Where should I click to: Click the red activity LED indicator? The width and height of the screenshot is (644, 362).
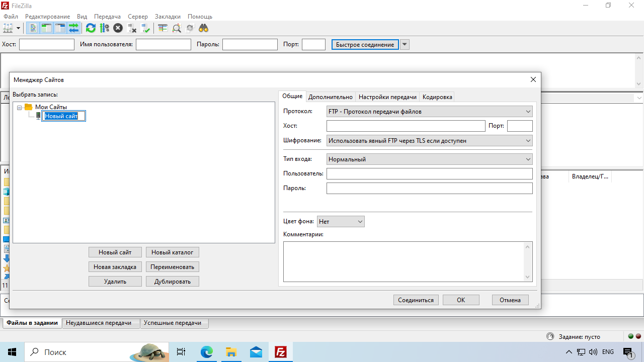(x=638, y=336)
